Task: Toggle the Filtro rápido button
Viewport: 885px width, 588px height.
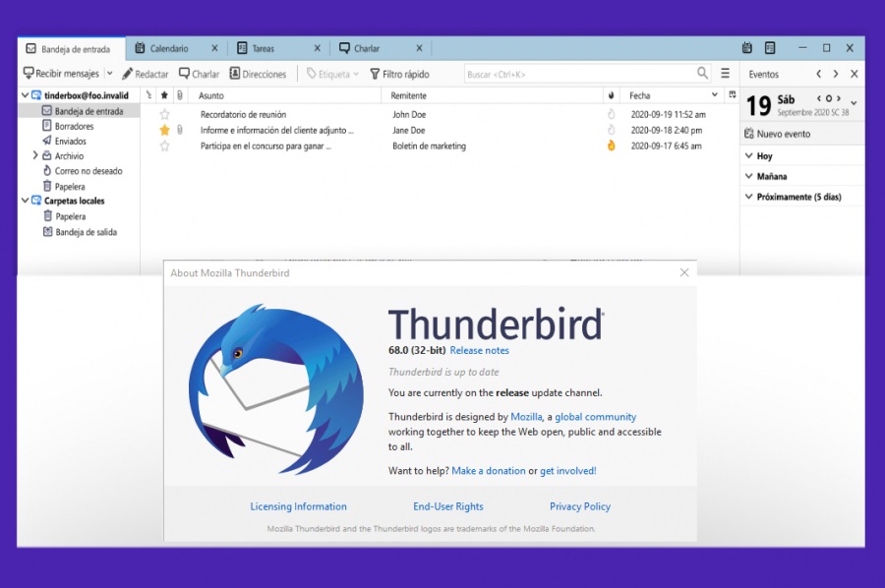Action: (399, 74)
